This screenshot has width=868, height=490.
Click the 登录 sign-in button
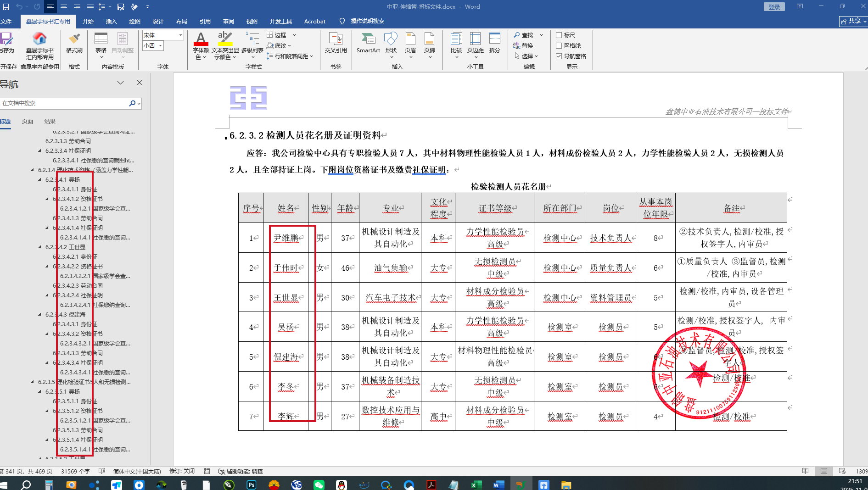[774, 7]
